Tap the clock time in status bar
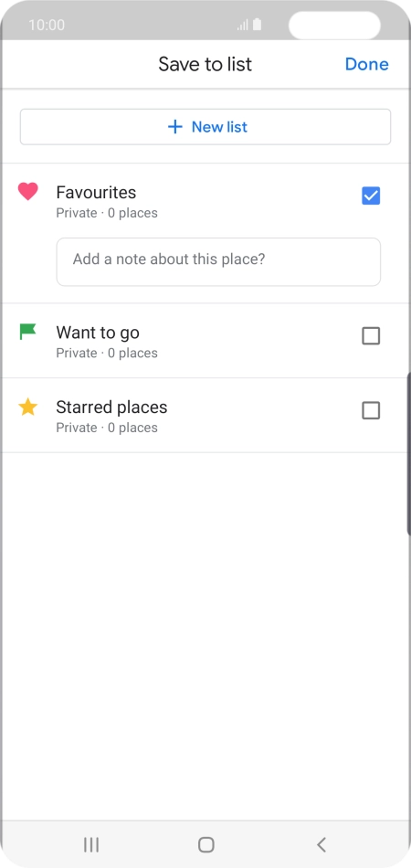This screenshot has width=411, height=868. click(x=47, y=25)
